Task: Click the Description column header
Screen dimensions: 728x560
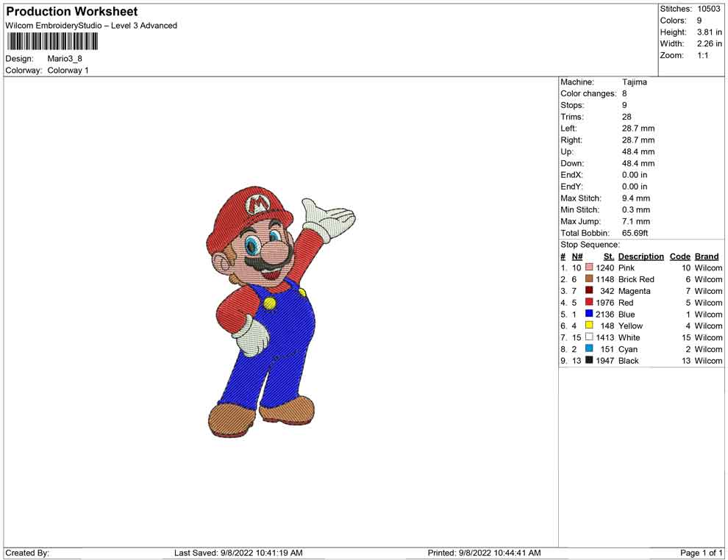Action: click(x=640, y=256)
